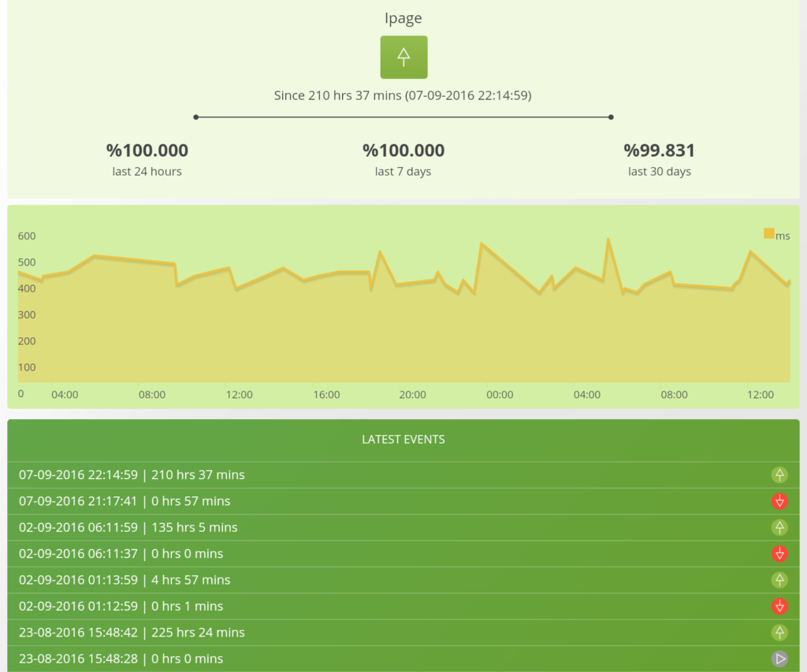Image resolution: width=807 pixels, height=672 pixels.
Task: Select event row '02-09-2016 06:11:59 | 135 hrs 5 mins'
Action: point(403,527)
